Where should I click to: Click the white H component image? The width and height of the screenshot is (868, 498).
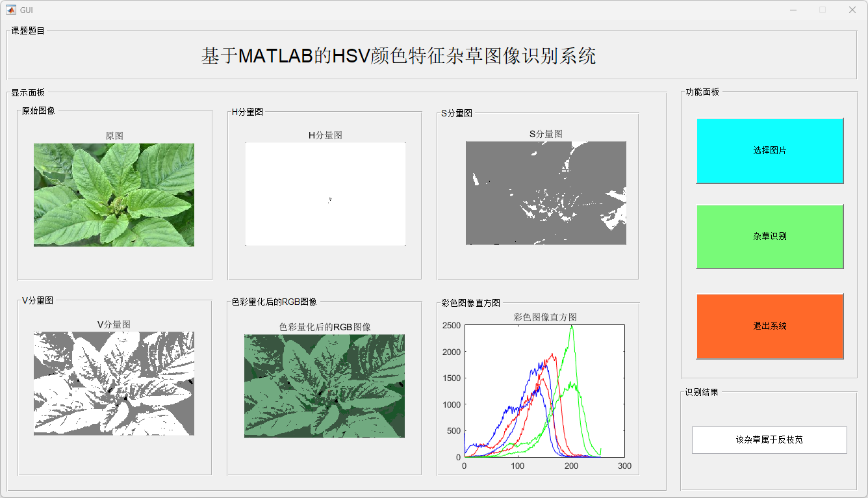pyautogui.click(x=325, y=194)
